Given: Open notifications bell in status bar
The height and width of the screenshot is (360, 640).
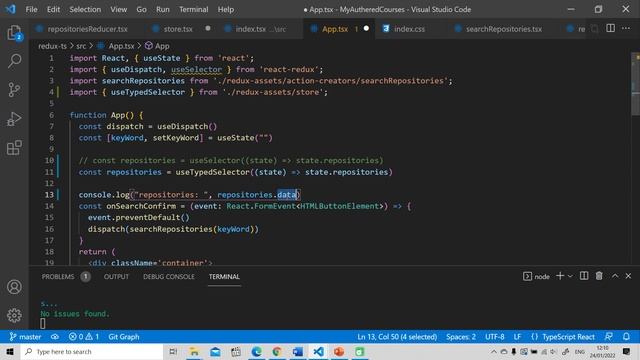Looking at the screenshot, I should 626,337.
